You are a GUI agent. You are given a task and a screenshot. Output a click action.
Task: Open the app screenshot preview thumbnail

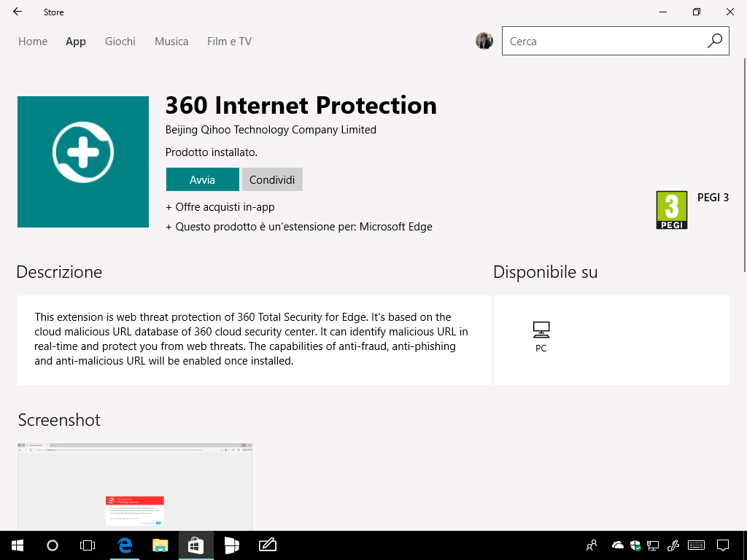pyautogui.click(x=135, y=486)
